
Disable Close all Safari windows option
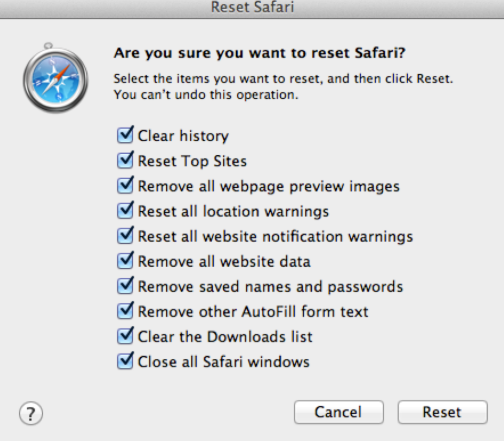point(125,361)
